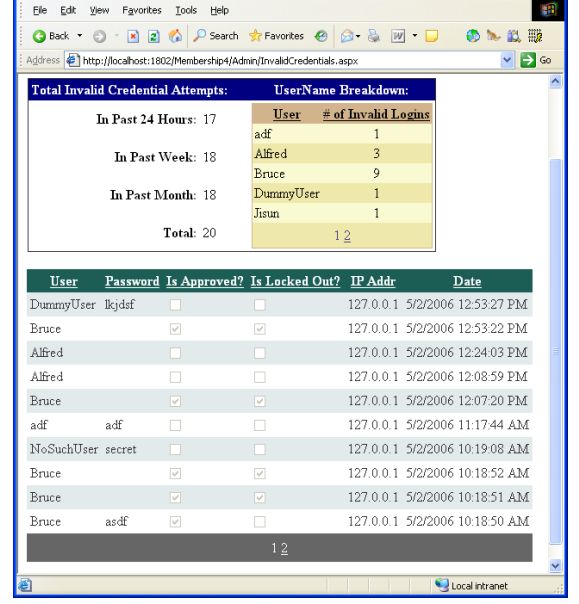Click the lkjdsf password cell

point(119,305)
